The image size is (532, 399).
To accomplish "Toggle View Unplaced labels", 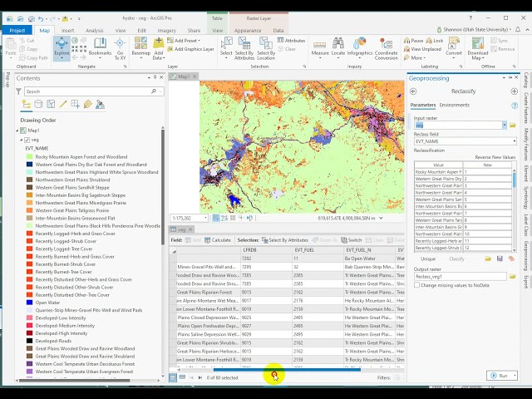I will pyautogui.click(x=422, y=49).
